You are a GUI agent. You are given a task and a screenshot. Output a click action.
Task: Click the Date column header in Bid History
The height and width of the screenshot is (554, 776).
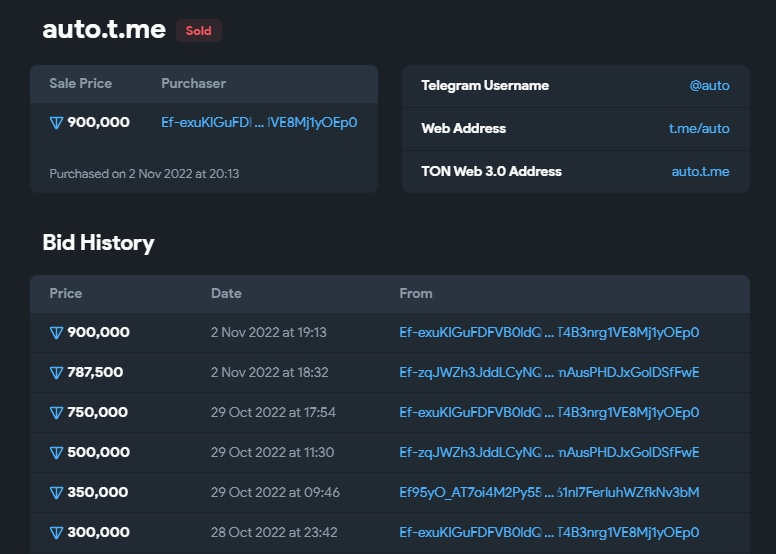(226, 294)
